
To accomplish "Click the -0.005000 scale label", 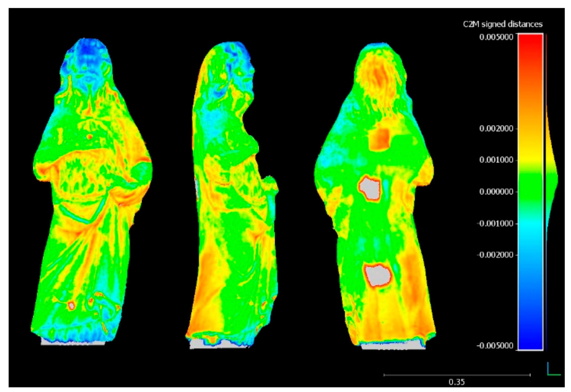I will (x=495, y=346).
